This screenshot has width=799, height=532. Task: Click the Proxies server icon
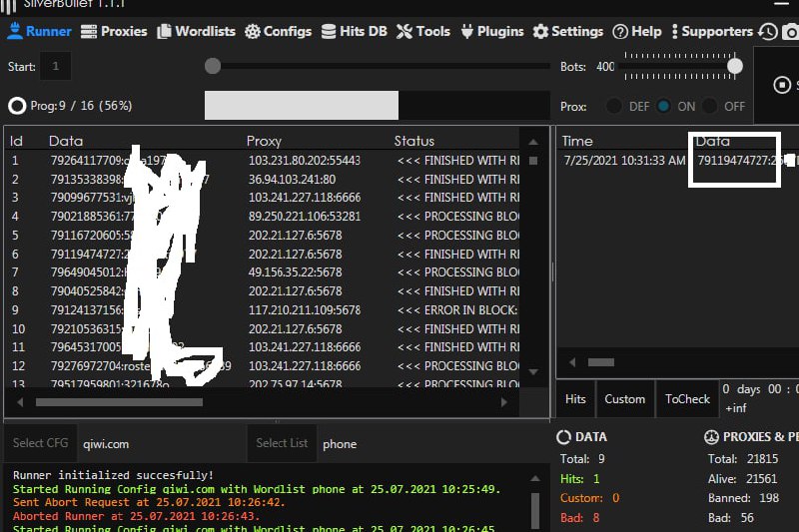click(88, 31)
